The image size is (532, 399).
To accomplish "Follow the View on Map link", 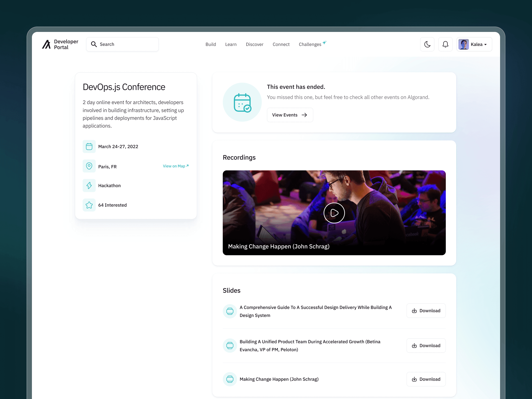I will pos(176,166).
